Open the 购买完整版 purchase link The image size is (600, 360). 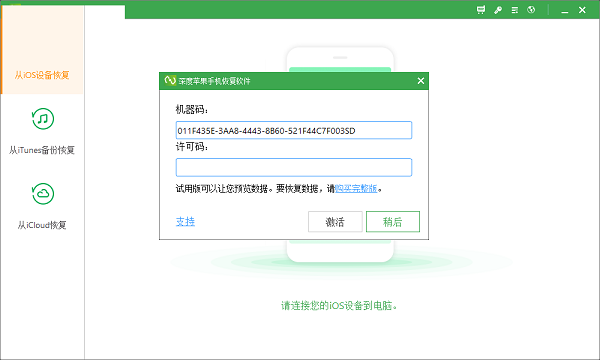click(x=356, y=188)
